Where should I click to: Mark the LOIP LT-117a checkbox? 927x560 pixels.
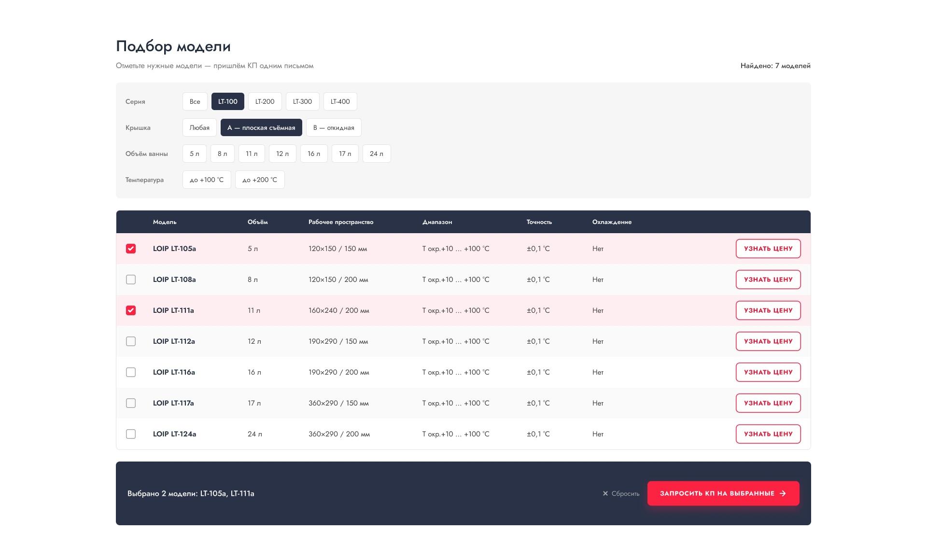click(x=131, y=403)
